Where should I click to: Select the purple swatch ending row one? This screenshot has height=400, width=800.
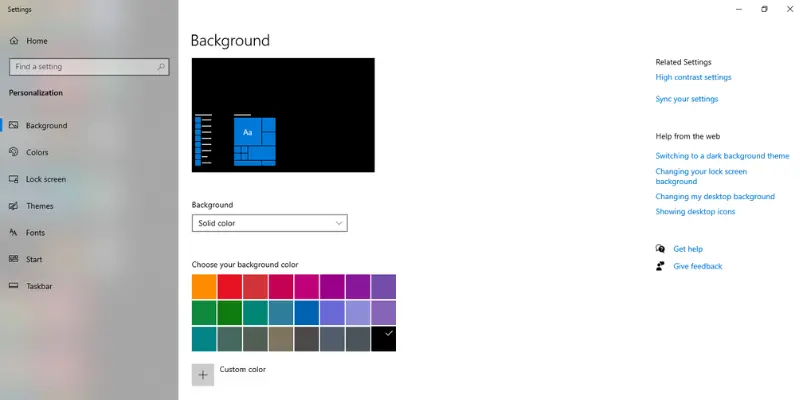[x=384, y=287]
